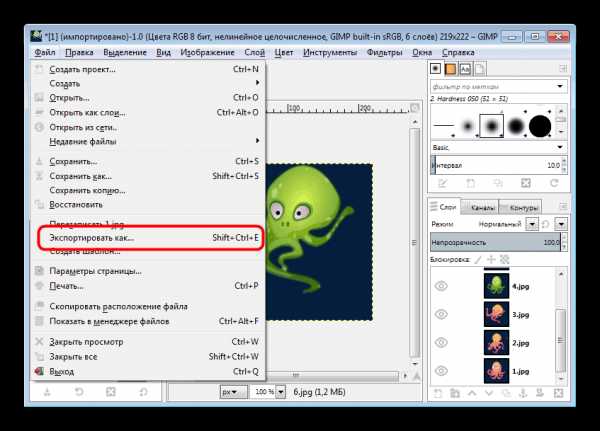The height and width of the screenshot is (431, 600).
Task: Choose Сохранить как… menu entry
Action: pos(148,176)
